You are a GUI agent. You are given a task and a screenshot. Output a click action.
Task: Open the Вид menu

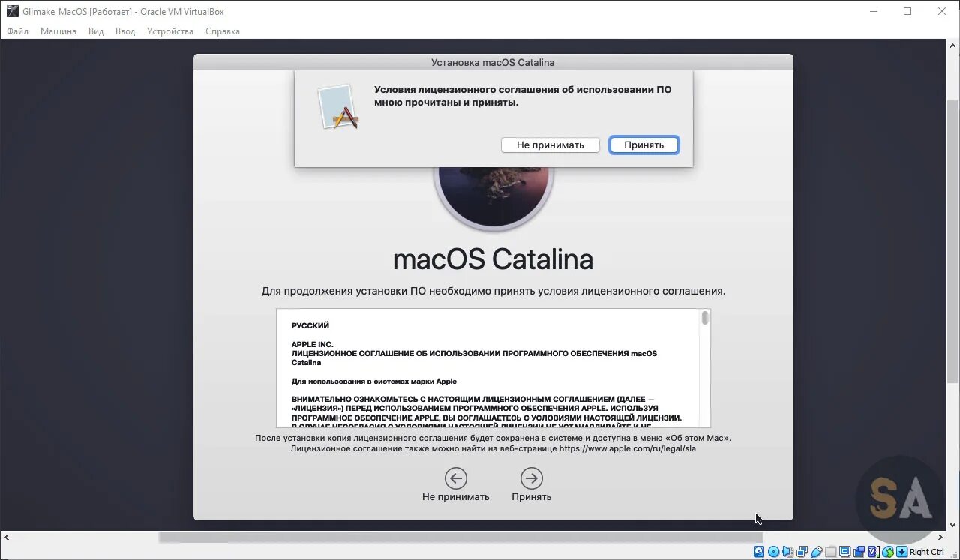[x=96, y=31]
